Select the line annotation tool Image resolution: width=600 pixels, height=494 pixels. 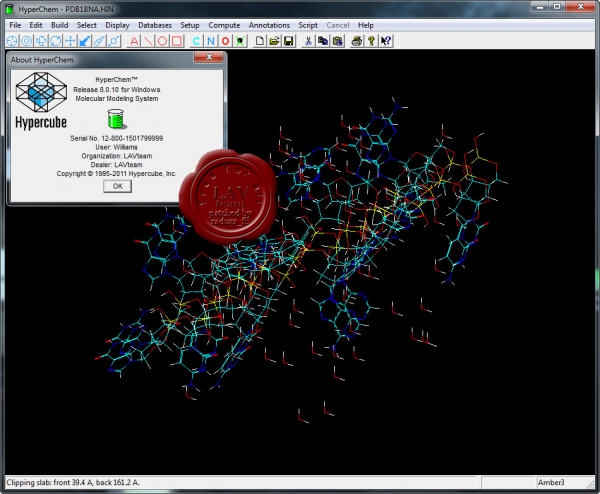click(148, 41)
